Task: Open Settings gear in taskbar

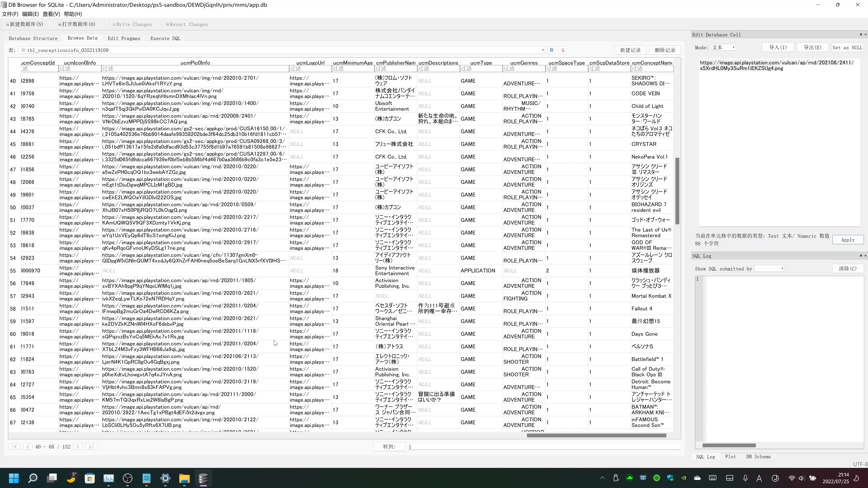Action: tap(165, 478)
